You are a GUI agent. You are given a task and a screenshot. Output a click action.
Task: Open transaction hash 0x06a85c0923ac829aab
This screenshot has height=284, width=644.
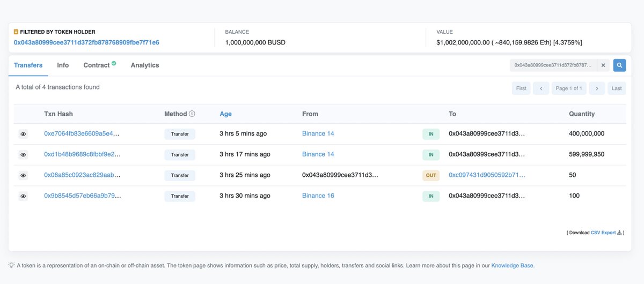pos(83,175)
